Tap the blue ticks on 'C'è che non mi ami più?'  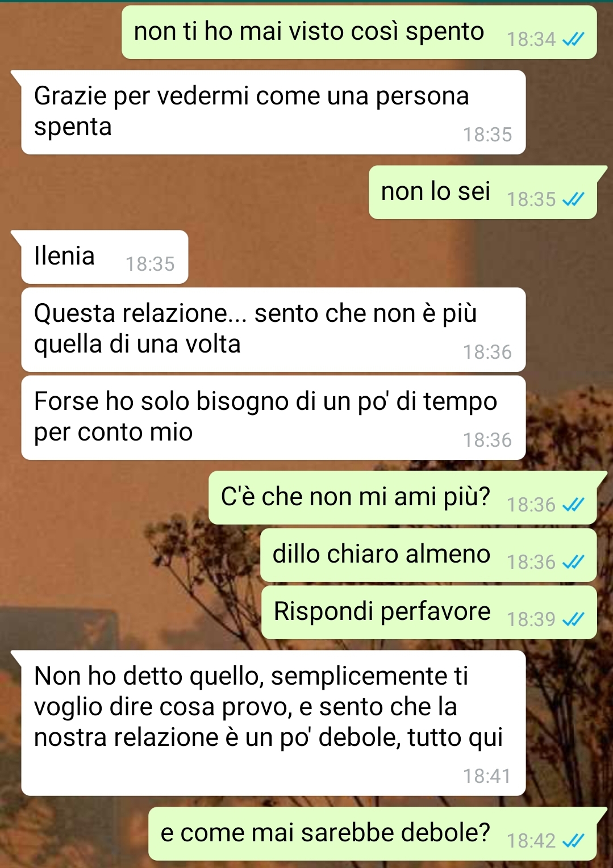573,505
